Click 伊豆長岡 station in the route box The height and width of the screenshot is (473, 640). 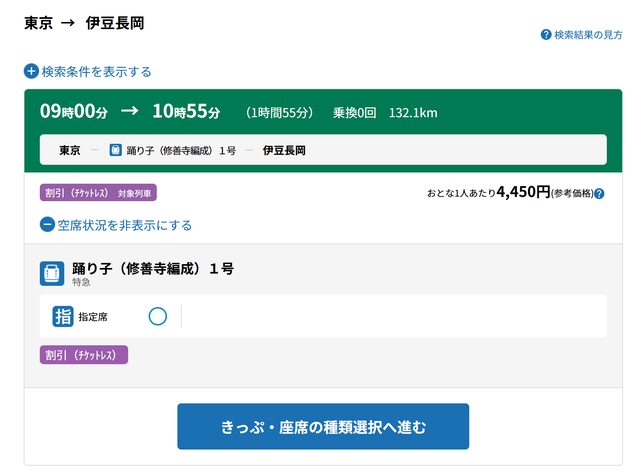[x=284, y=150]
